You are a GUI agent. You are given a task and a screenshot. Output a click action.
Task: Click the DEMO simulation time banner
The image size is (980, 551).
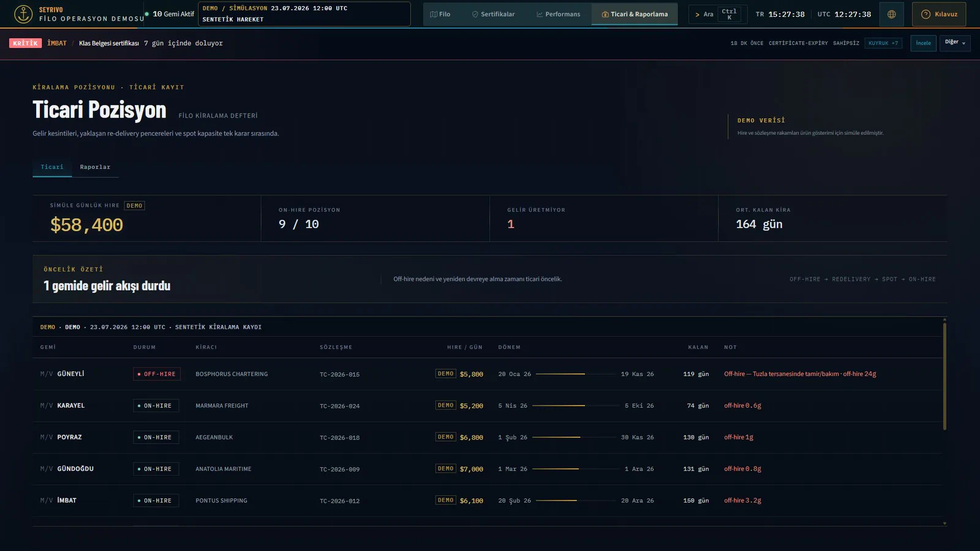(304, 14)
